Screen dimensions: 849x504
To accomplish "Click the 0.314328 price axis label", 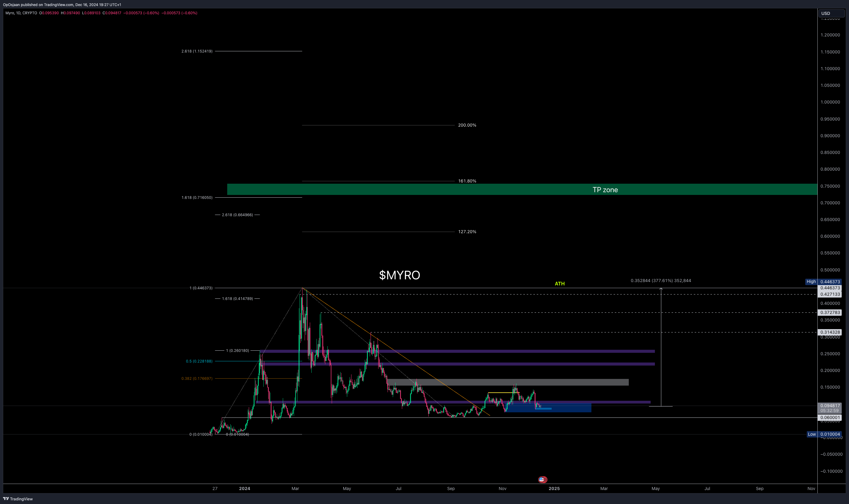I will (x=830, y=332).
